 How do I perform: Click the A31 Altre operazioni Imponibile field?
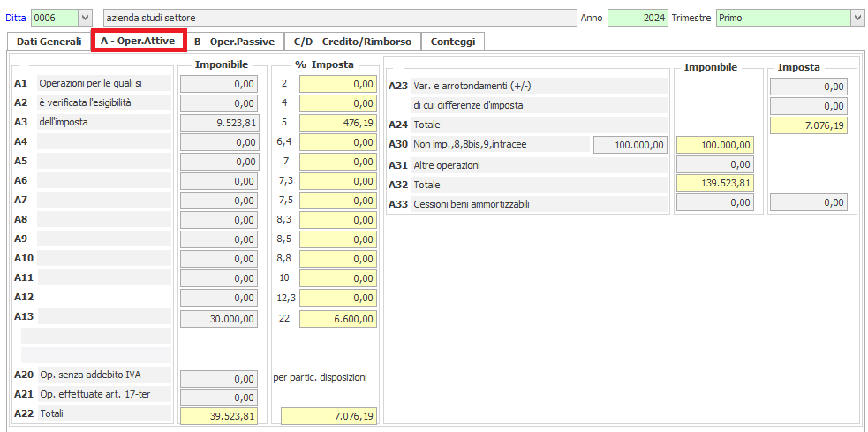(715, 164)
